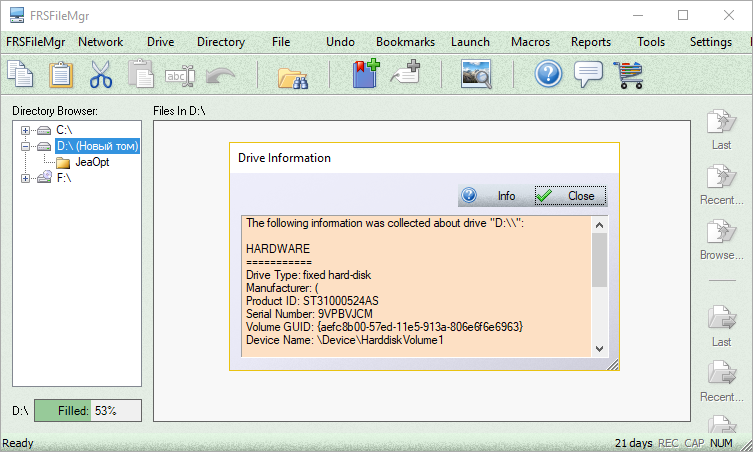Select the C:\ drive in tree
Image resolution: width=753 pixels, height=452 pixels.
64,130
